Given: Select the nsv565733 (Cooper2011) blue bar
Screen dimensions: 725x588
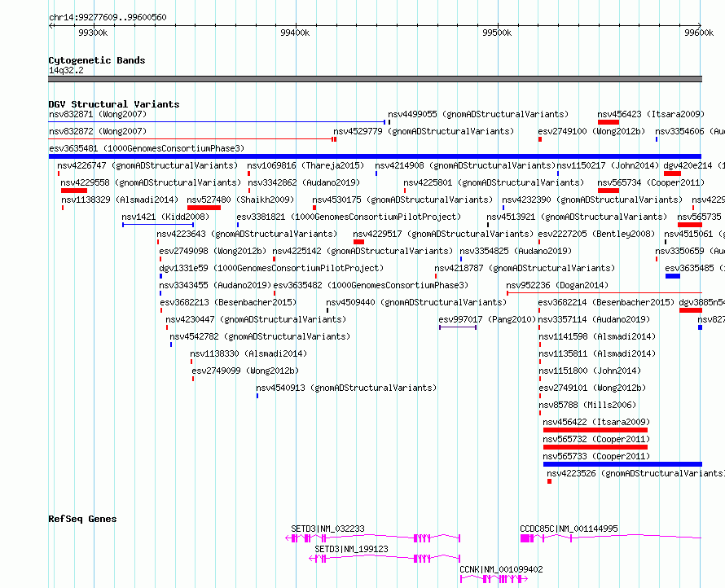Looking at the screenshot, I should (623, 464).
